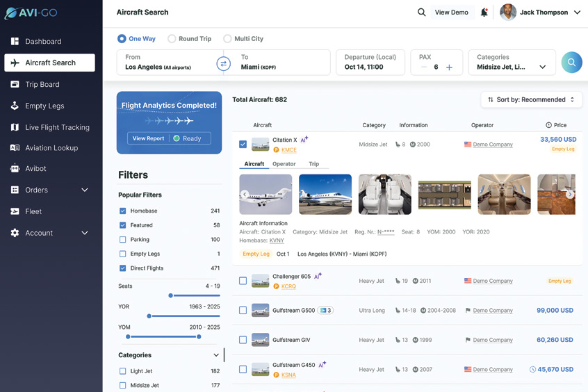The width and height of the screenshot is (588, 392).
Task: Click the View Report button
Action: (148, 138)
